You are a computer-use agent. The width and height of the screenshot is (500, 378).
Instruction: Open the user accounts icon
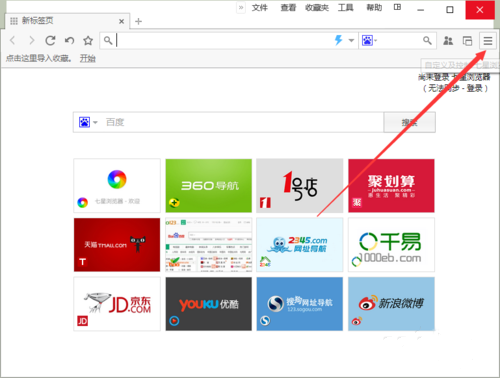[x=448, y=41]
